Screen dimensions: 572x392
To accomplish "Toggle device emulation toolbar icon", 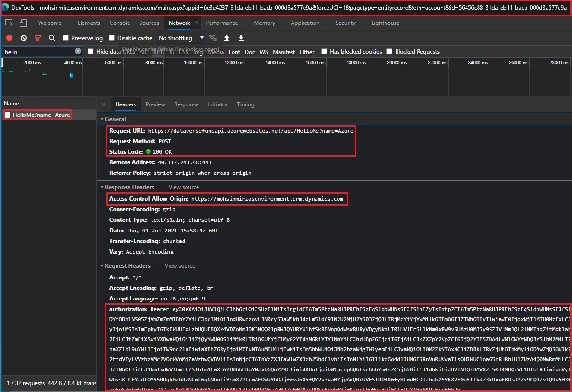I will pyautogui.click(x=23, y=23).
